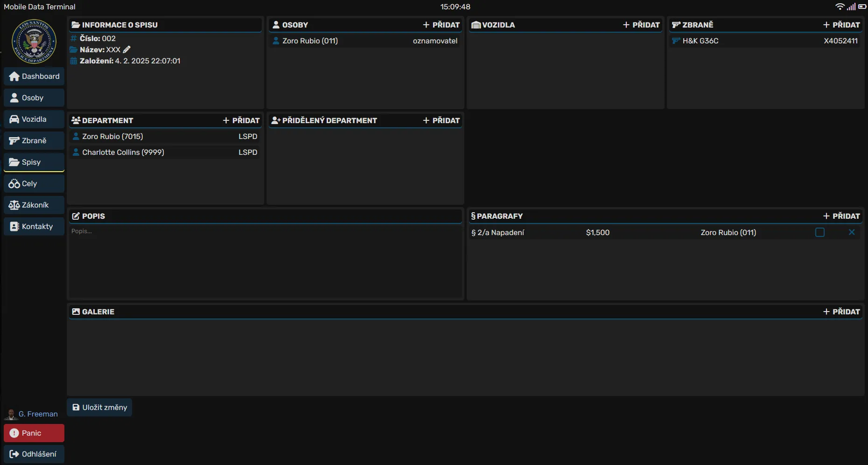This screenshot has height=465, width=868.
Task: Open the Cely sidebar item
Action: tap(34, 184)
